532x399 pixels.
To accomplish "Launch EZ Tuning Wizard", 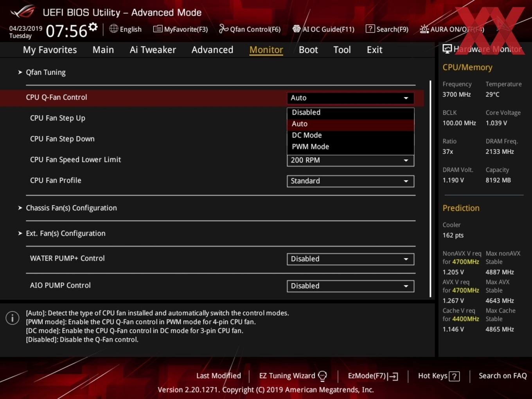I will click(x=293, y=376).
